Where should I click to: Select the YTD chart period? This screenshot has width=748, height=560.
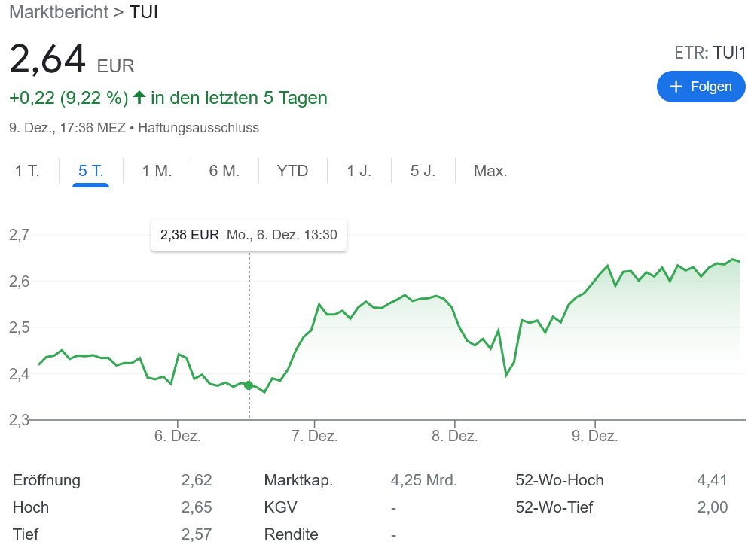pos(292,171)
